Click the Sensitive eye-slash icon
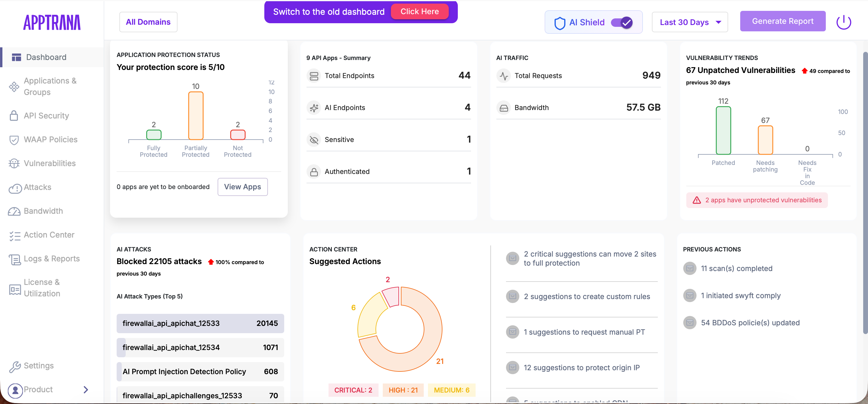The image size is (868, 404). point(314,140)
